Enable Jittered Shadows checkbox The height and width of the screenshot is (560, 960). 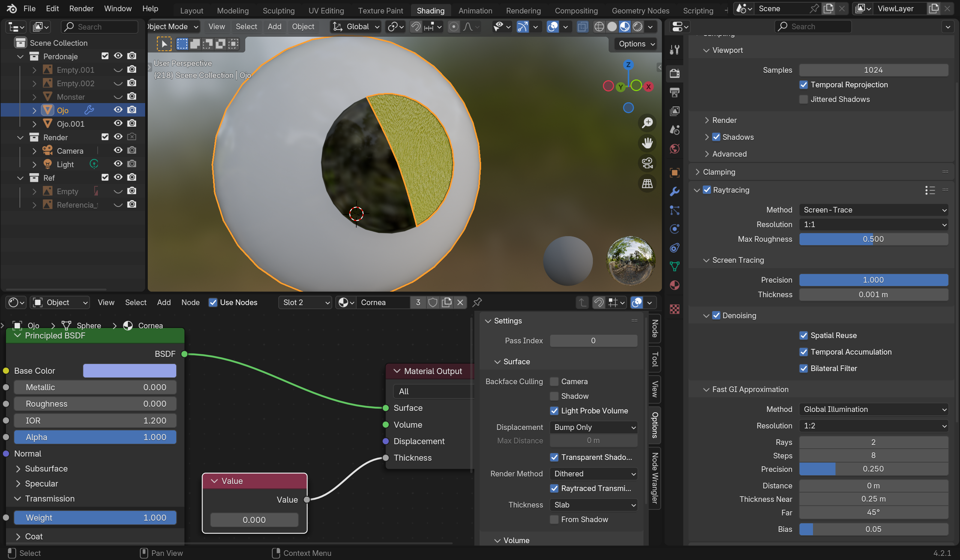(x=803, y=99)
